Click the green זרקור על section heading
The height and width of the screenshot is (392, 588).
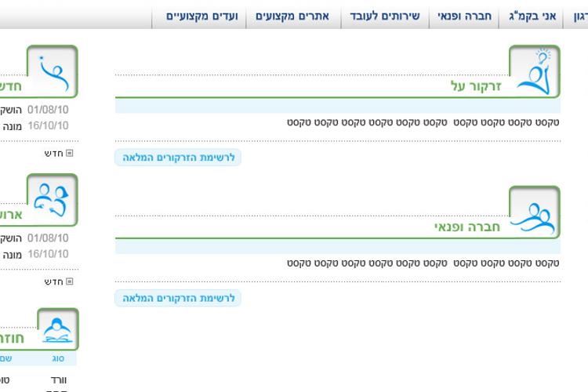tap(476, 86)
